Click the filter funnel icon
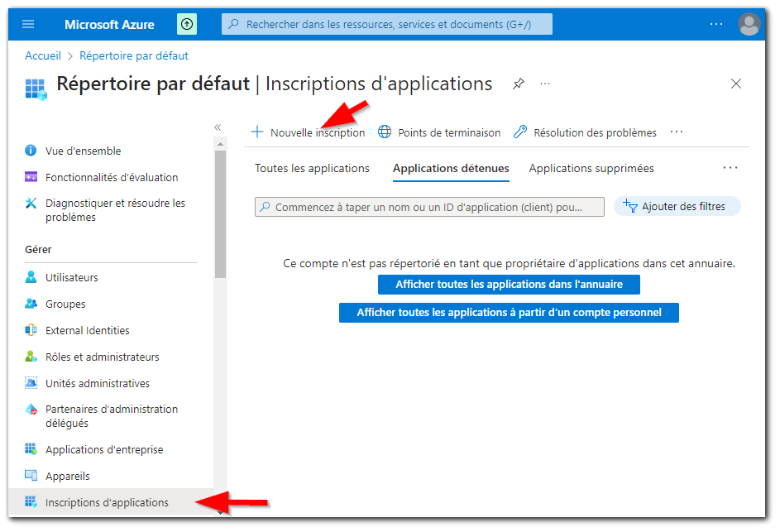This screenshot has width=780, height=532. point(630,206)
